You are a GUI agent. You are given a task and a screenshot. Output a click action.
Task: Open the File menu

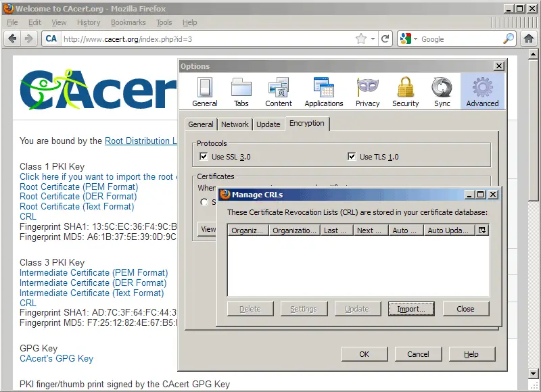coord(12,22)
